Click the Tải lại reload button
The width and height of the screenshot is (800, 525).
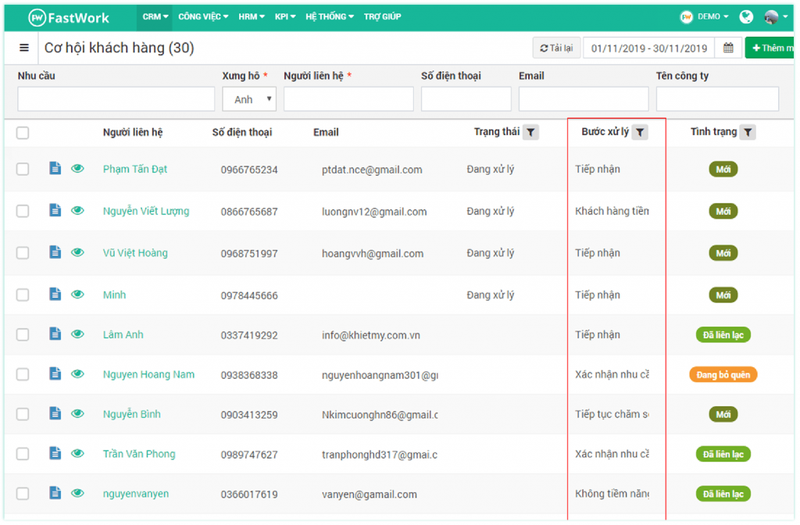click(555, 48)
